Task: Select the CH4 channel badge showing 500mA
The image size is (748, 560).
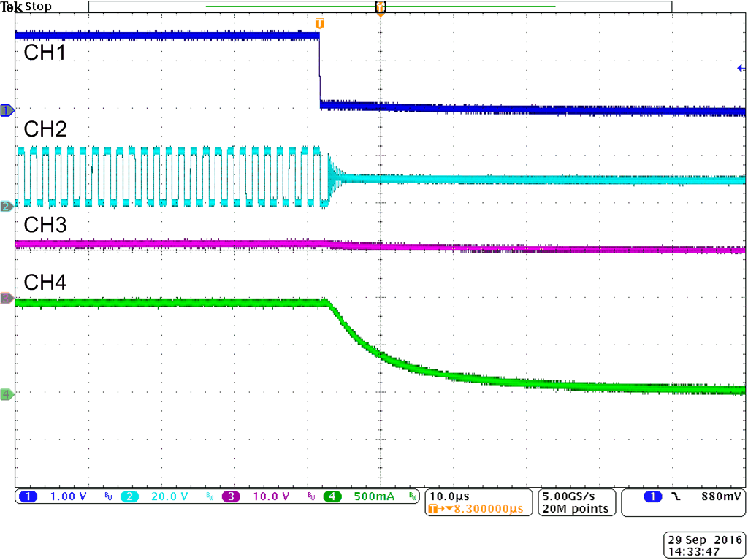Action: pos(331,496)
